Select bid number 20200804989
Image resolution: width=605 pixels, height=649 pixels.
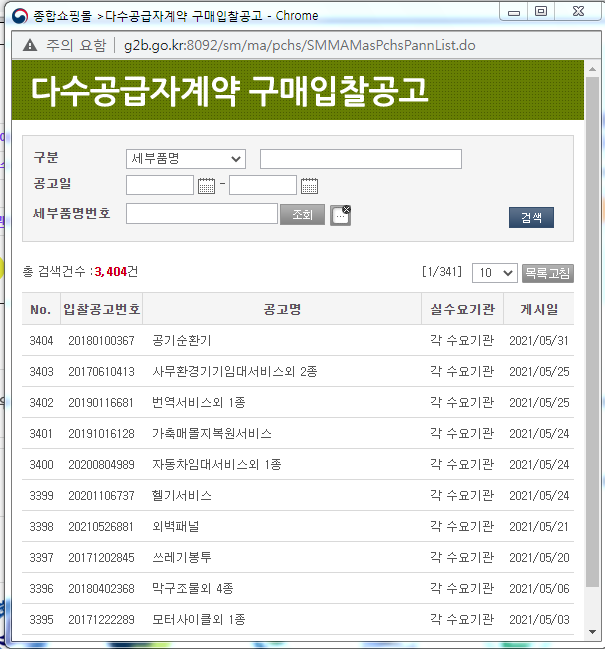click(101, 464)
